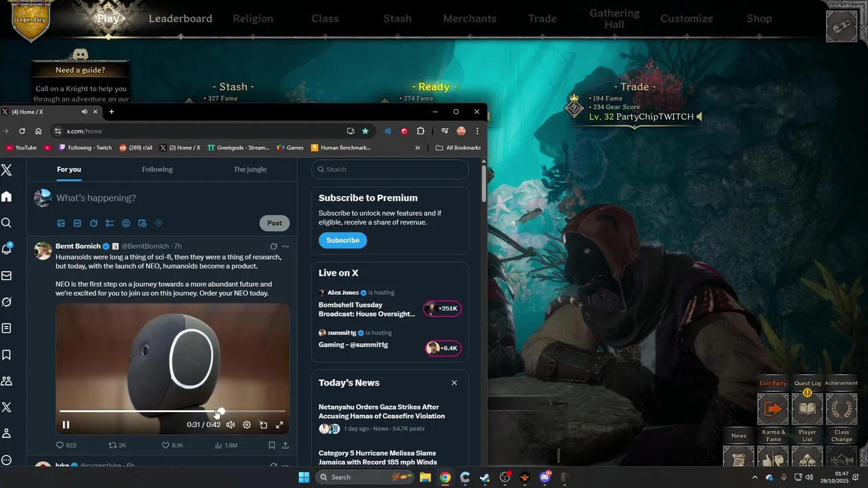The height and width of the screenshot is (488, 868).
Task: Select the For you tab
Action: (x=69, y=169)
